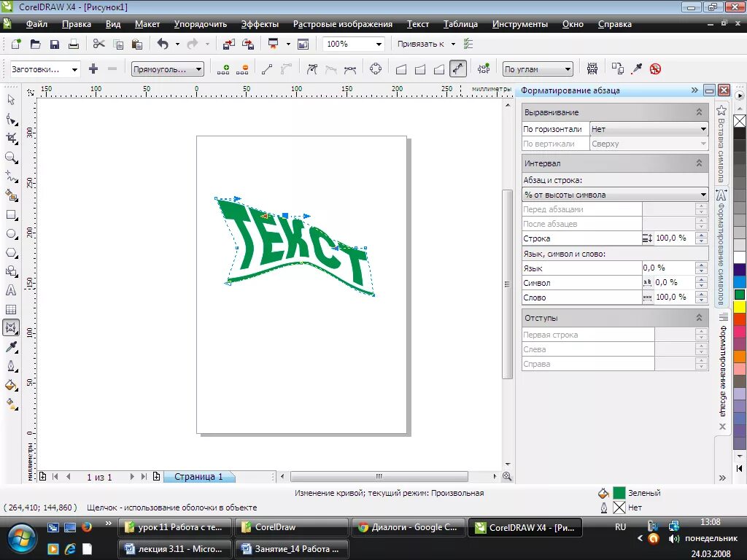Paste from clipboard
747x560 pixels.
click(x=136, y=44)
